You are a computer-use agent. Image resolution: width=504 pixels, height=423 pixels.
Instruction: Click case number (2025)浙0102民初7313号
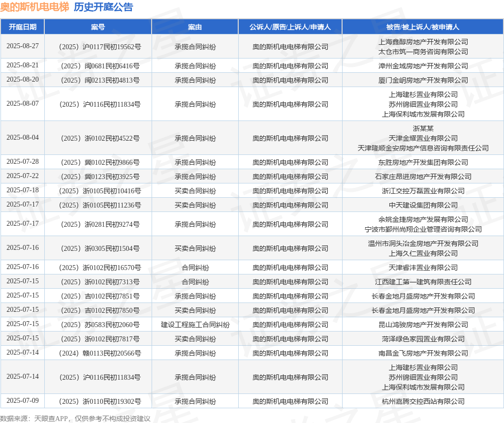100,282
